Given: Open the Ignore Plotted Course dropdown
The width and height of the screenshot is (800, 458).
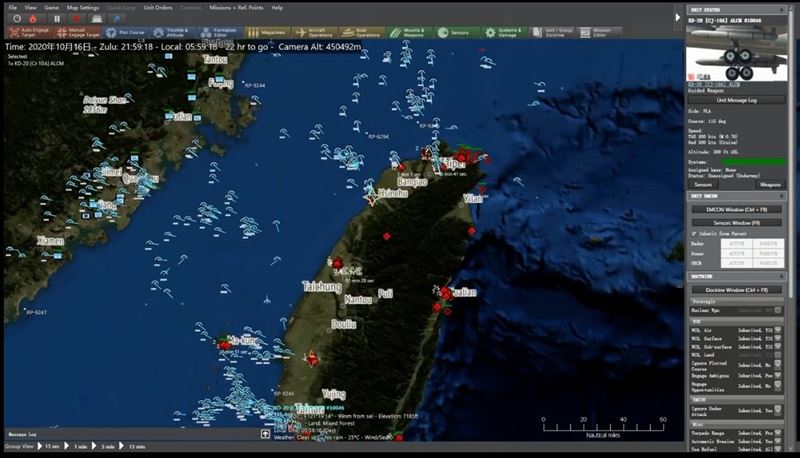Looking at the screenshot, I should click(x=778, y=364).
